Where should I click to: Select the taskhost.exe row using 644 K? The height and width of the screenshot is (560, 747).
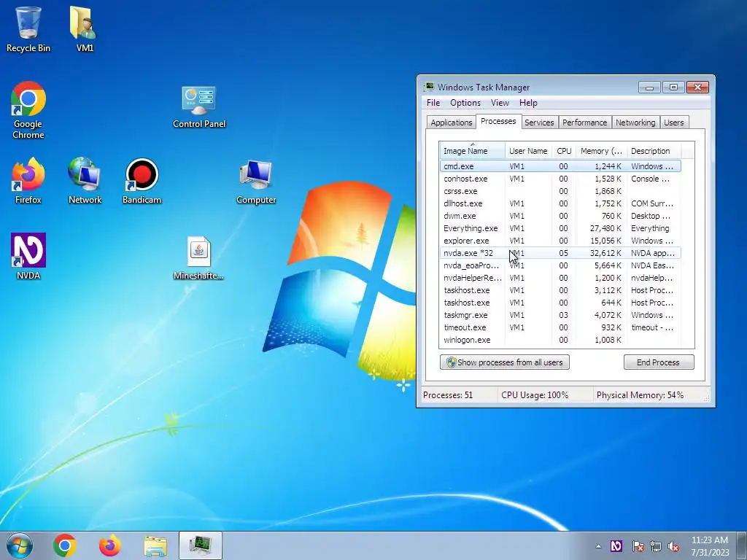[x=560, y=303]
